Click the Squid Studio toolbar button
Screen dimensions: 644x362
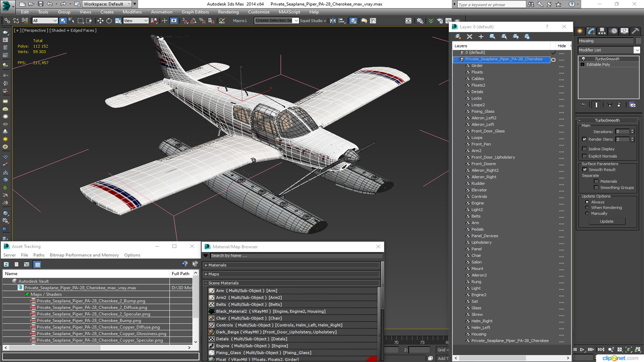click(313, 21)
